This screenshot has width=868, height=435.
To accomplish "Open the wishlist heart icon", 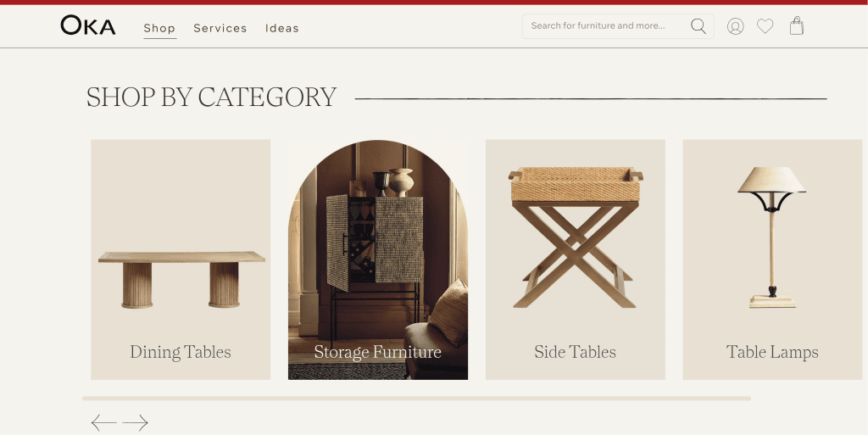I will 765,26.
